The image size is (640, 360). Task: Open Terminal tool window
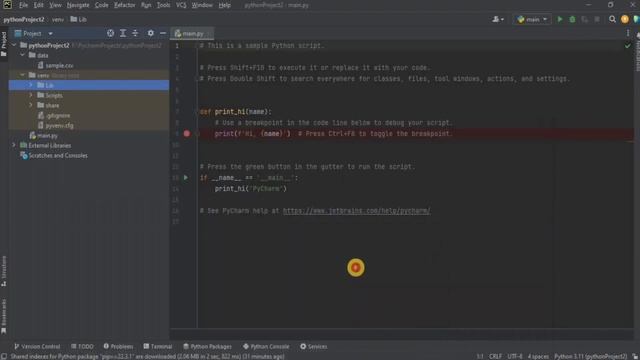click(x=158, y=347)
